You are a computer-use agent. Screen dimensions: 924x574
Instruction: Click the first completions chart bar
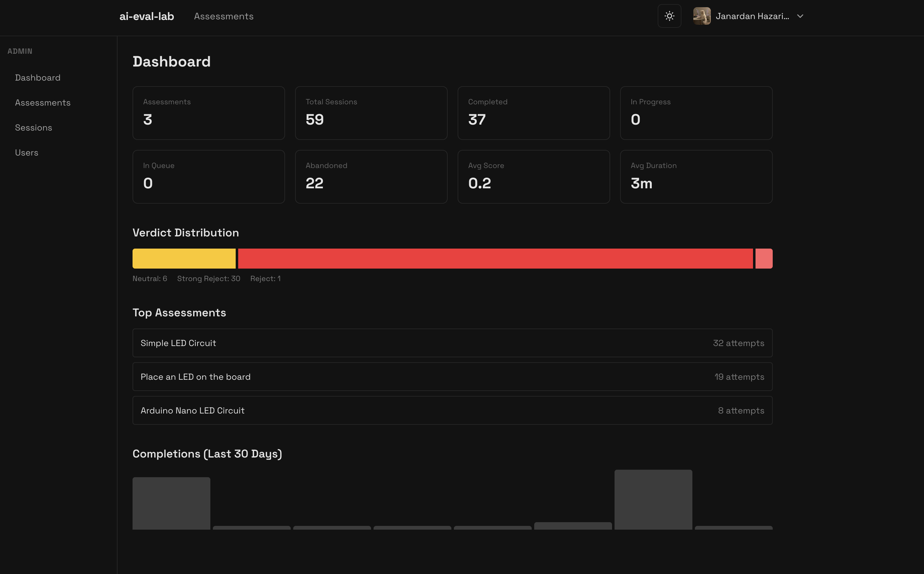(171, 503)
